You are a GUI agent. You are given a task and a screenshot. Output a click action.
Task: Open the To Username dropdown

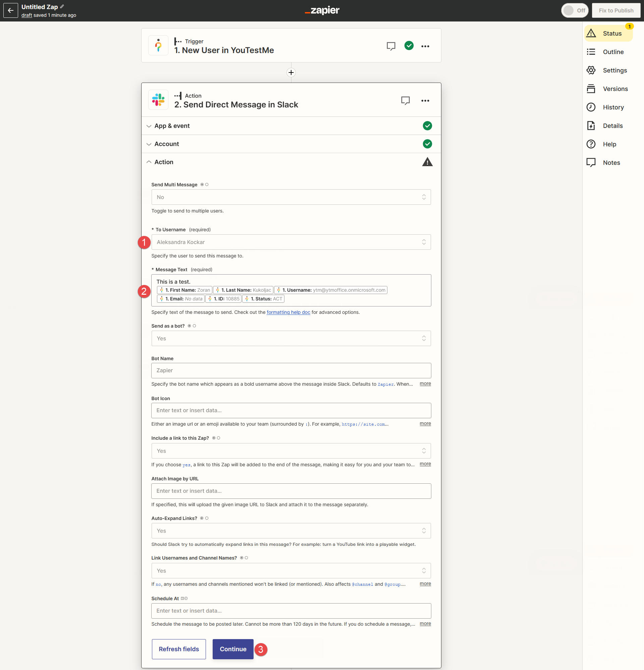pyautogui.click(x=291, y=242)
